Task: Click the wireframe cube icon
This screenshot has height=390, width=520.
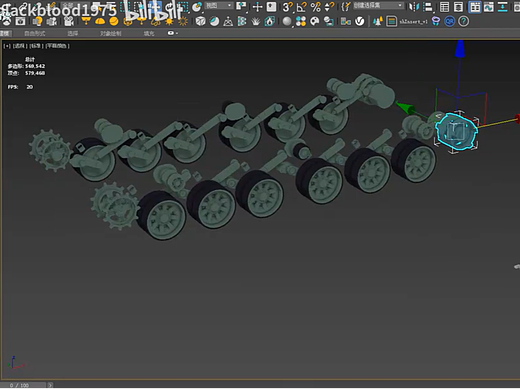Action: click(200, 21)
